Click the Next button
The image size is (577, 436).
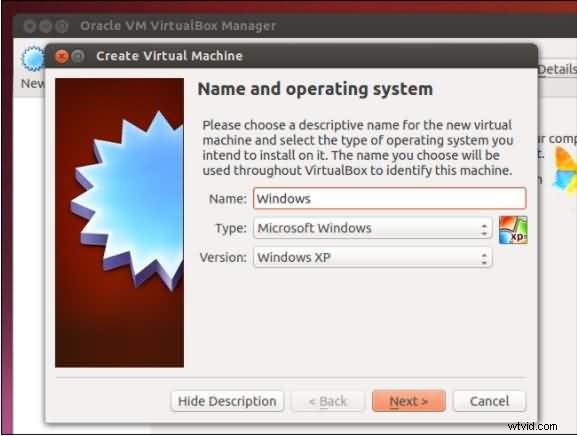tap(408, 401)
